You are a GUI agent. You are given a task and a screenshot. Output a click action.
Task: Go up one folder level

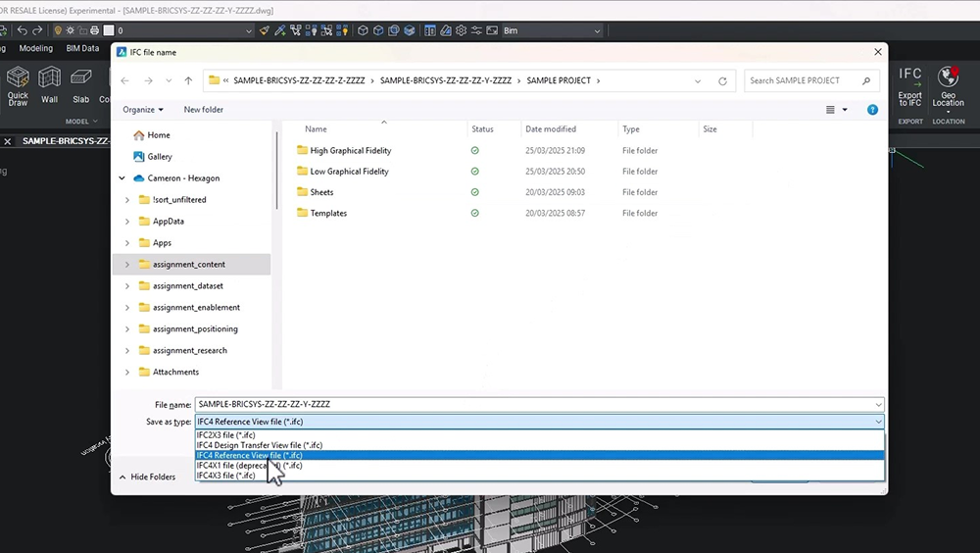188,80
